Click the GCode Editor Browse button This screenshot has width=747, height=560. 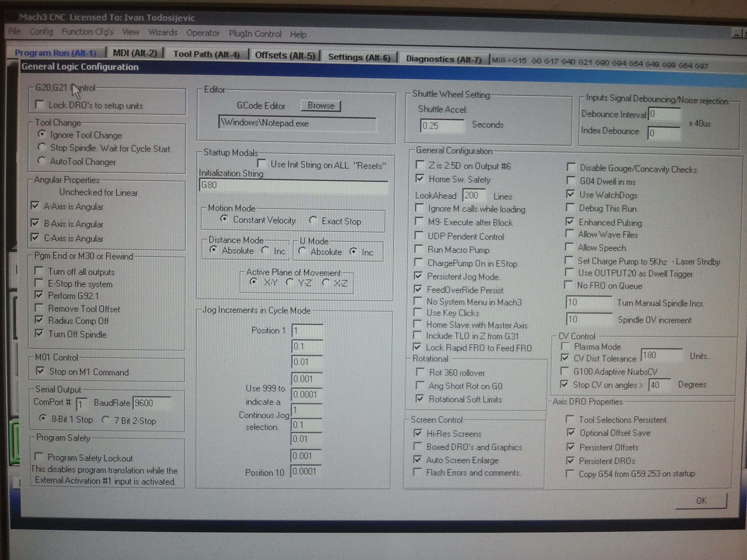320,106
